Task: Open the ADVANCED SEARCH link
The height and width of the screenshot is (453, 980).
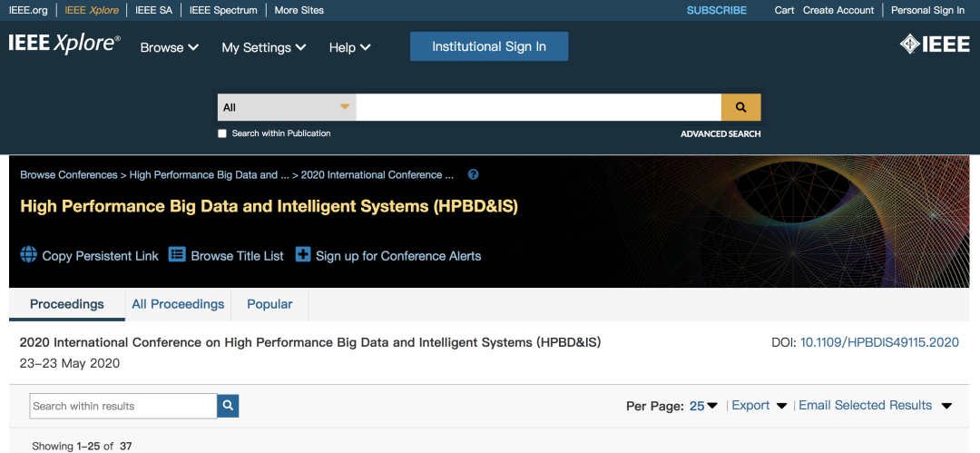Action: click(720, 133)
